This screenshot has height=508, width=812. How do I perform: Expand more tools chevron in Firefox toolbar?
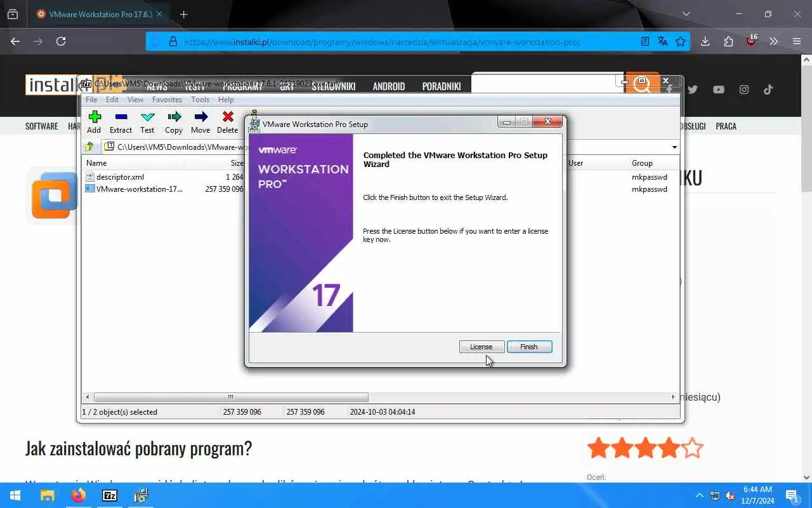(x=773, y=41)
